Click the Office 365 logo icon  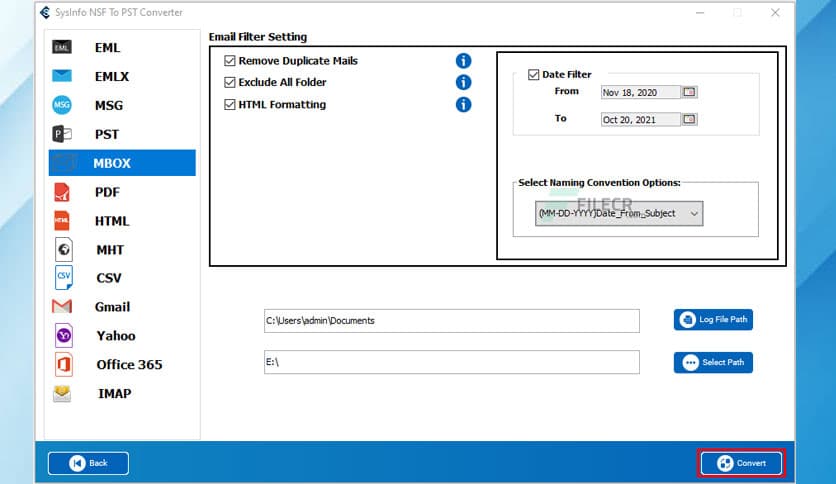coord(64,365)
